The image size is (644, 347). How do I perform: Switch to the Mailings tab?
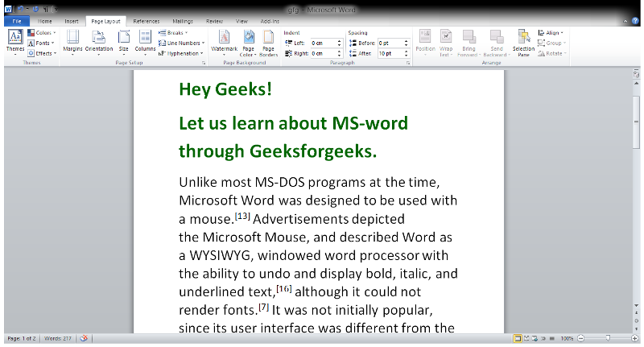click(x=183, y=22)
